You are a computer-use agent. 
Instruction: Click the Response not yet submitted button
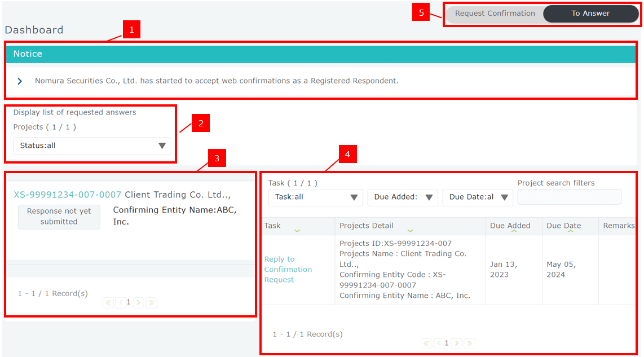(59, 217)
